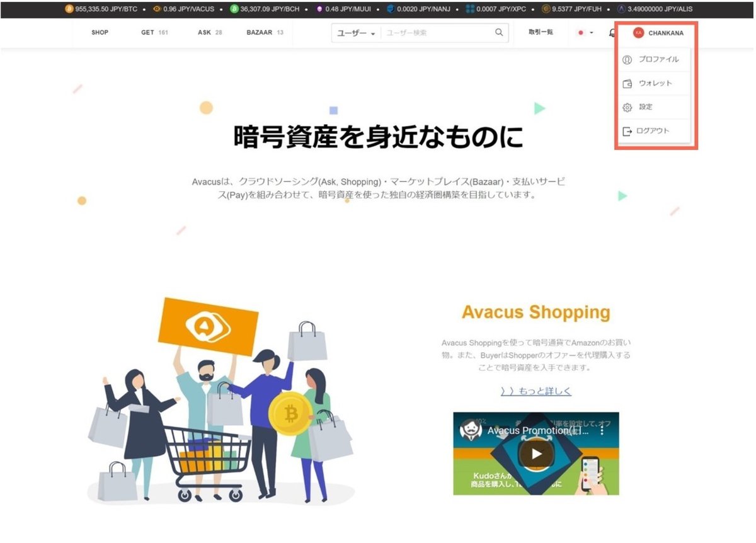The height and width of the screenshot is (543, 756).
Task: Open notifications via the bell icon
Action: (x=611, y=33)
